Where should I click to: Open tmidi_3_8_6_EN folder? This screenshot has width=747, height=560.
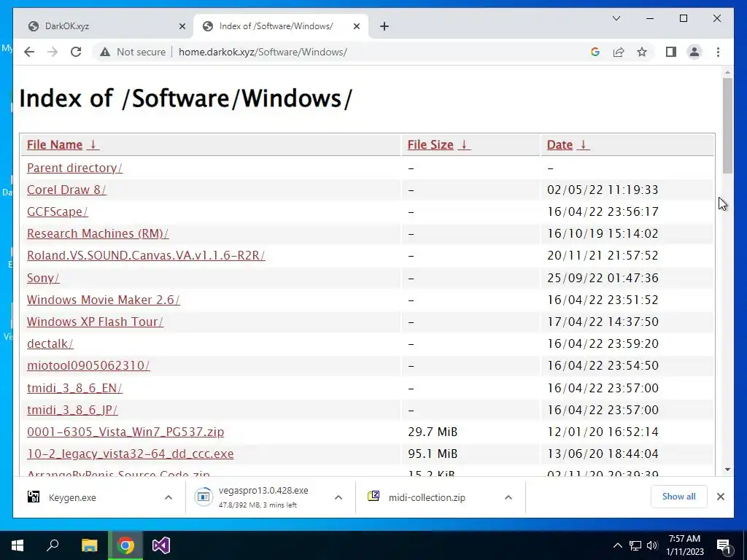(x=74, y=388)
